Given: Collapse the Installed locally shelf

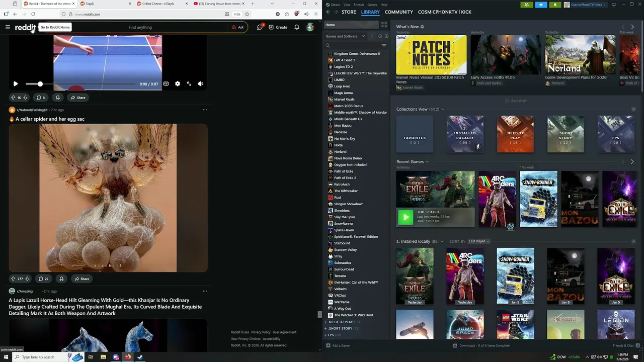Looking at the screenshot, I should pos(633,241).
